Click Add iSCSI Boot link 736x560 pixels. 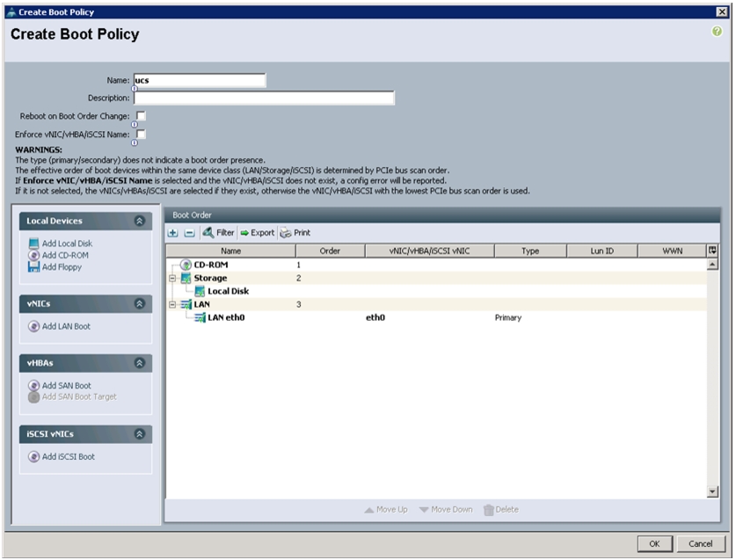coord(68,457)
